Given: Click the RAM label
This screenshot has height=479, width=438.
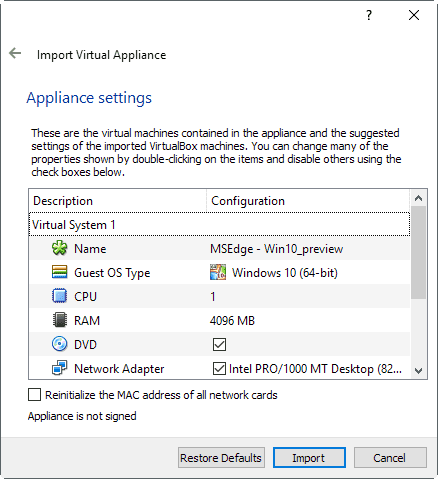Looking at the screenshot, I should 87,321.
